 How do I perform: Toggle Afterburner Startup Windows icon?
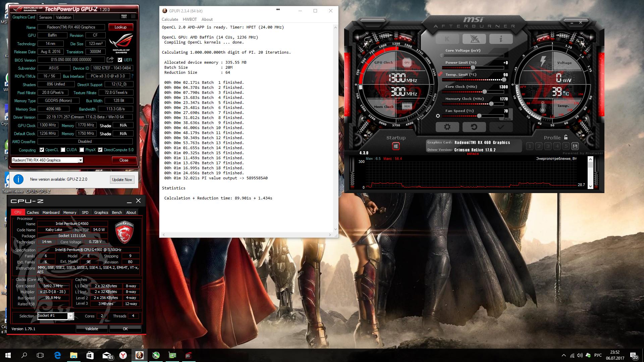(x=396, y=146)
